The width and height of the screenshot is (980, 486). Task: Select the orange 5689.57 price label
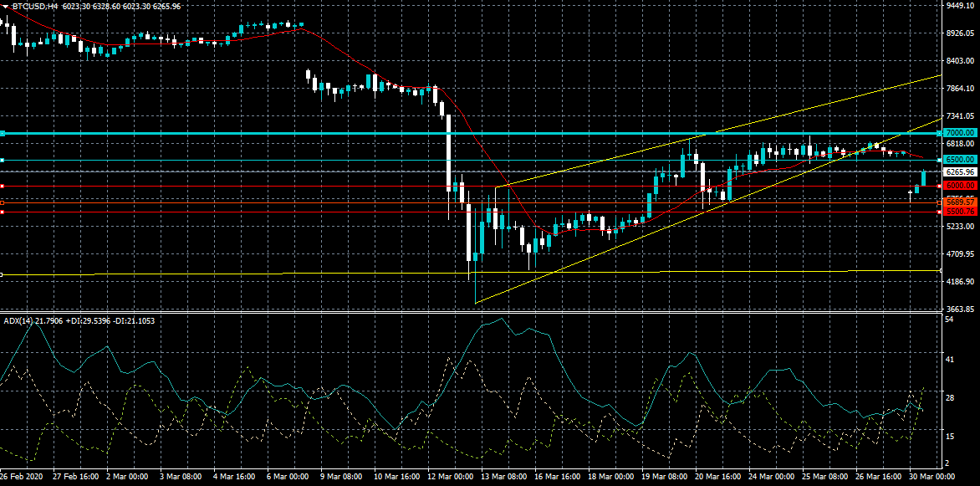click(x=960, y=202)
